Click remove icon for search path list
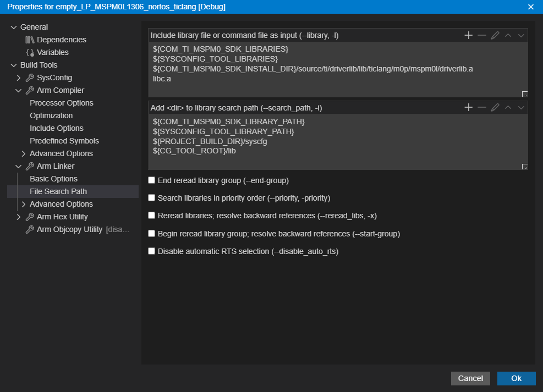Screen dimensions: 543x392 (482, 108)
